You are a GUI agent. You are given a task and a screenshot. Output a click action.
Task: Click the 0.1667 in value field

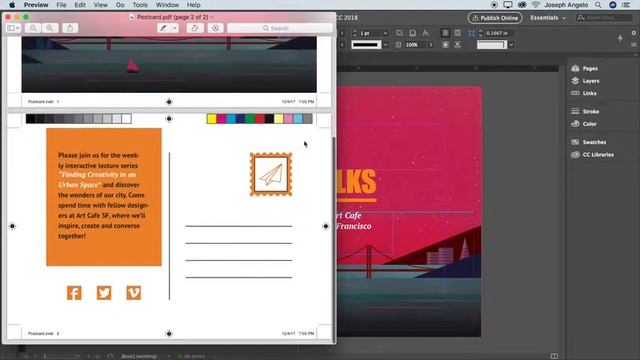coord(499,33)
